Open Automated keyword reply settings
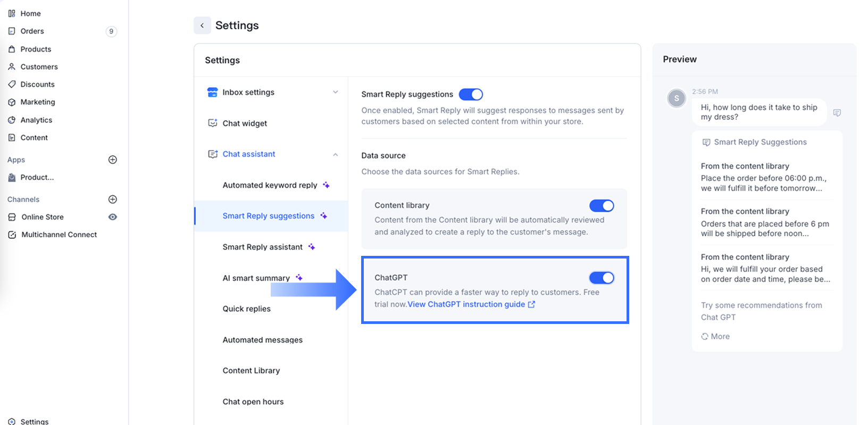868x425 pixels. coord(270,185)
